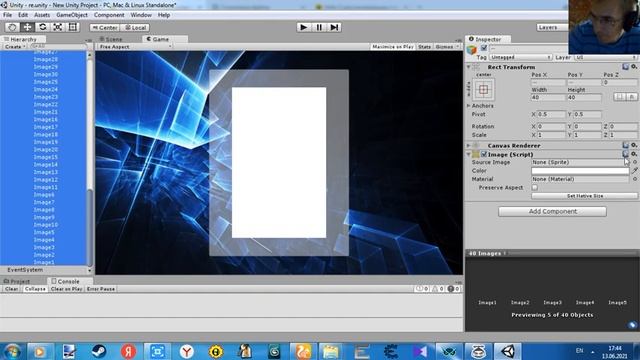Select the Hand tool in the toolbar
Screen dimensions: 640x360
12,27
